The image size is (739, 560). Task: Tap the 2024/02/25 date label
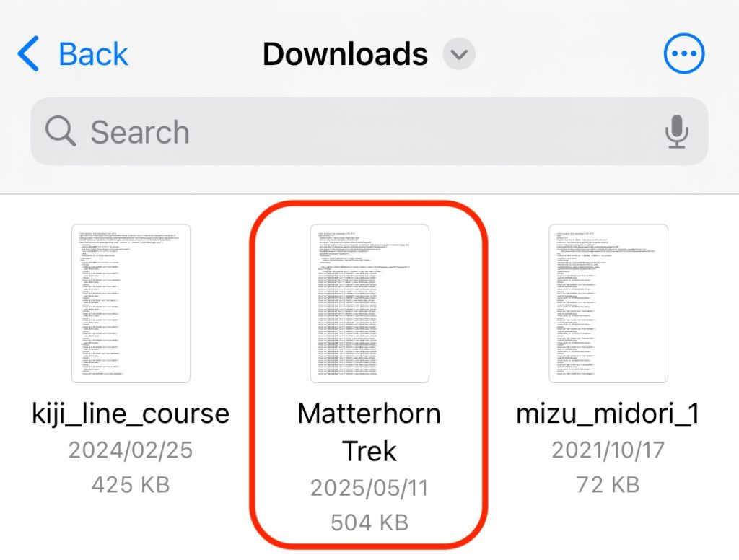[131, 450]
